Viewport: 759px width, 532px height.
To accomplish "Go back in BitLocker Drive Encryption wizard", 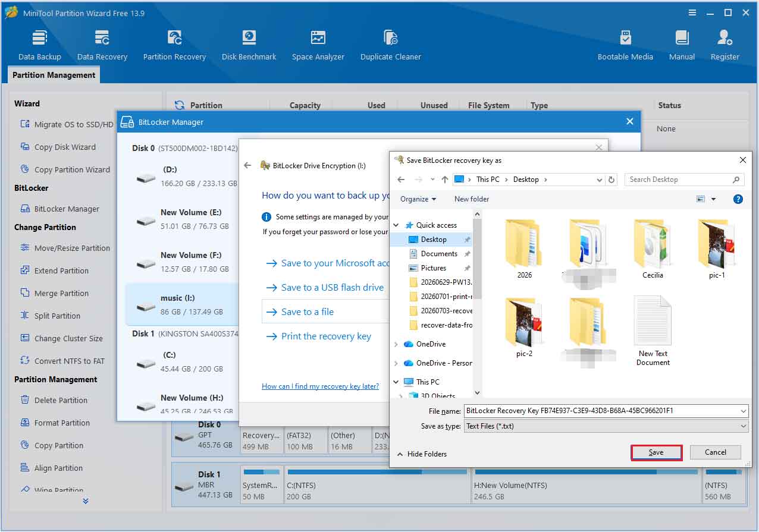I will coord(247,166).
